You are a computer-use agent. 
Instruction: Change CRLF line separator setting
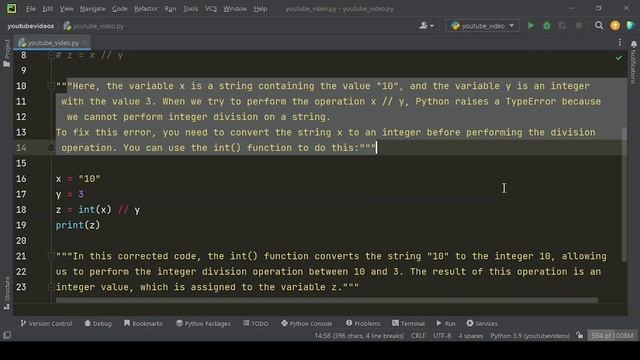(x=418, y=336)
